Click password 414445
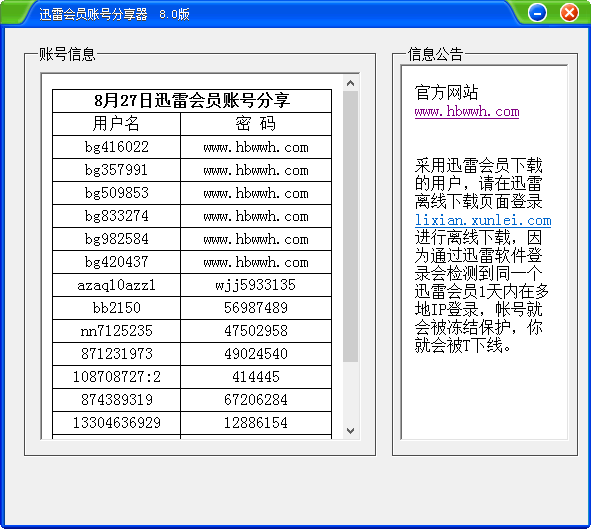This screenshot has width=591, height=529. 256,377
